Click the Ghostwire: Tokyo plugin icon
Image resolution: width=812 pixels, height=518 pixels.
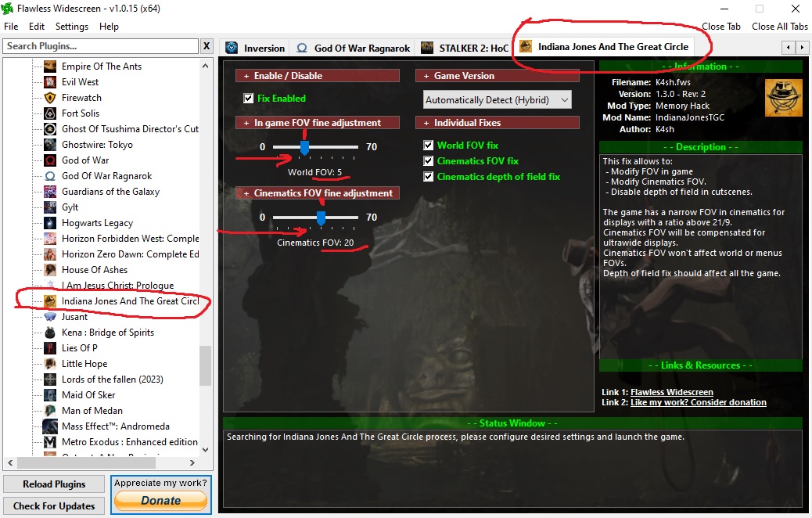(x=50, y=145)
